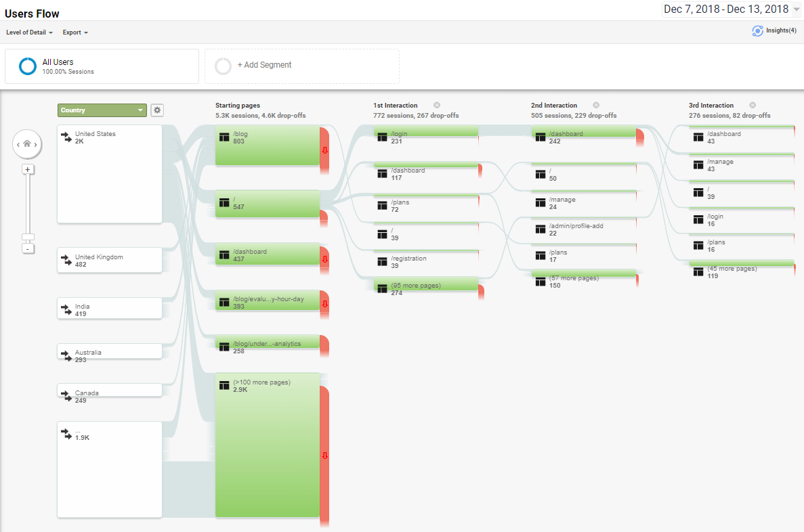Dismiss the 3rd Interaction column
This screenshot has height=532, width=804.
point(752,105)
